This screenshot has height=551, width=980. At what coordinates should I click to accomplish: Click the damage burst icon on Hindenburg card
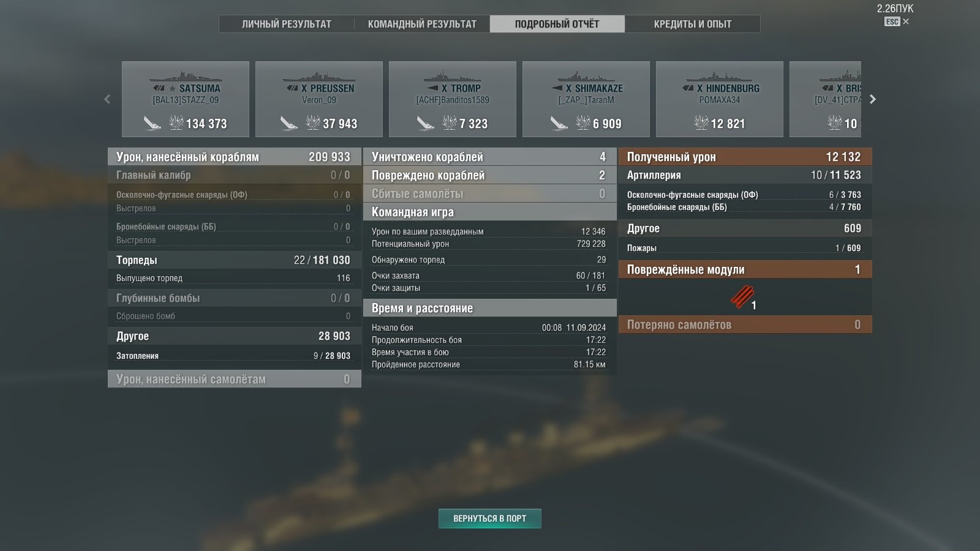point(701,123)
